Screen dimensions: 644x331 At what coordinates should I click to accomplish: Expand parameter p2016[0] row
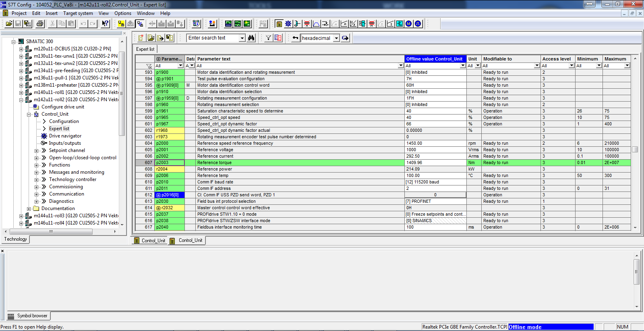[x=159, y=195]
